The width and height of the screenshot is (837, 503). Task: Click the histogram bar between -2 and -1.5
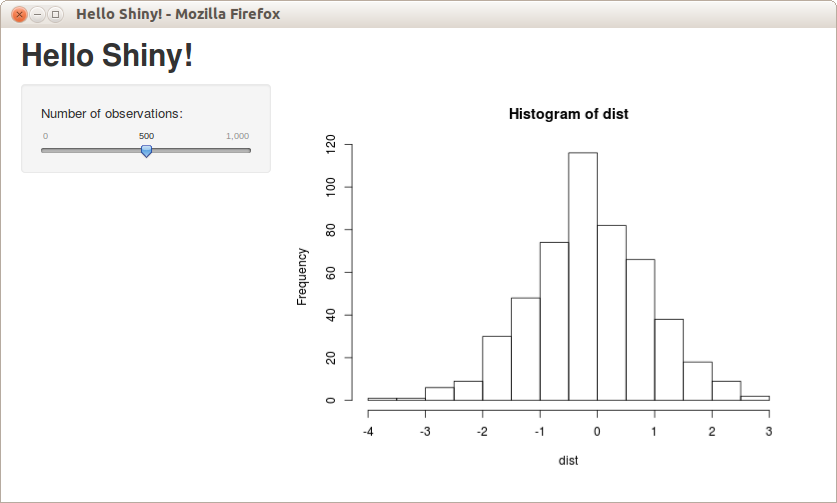point(497,368)
